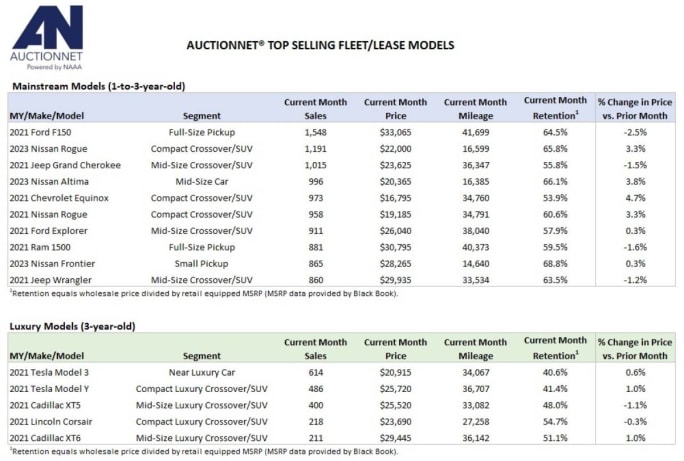Click the '2023 Nissan Altima' cell

coord(49,181)
